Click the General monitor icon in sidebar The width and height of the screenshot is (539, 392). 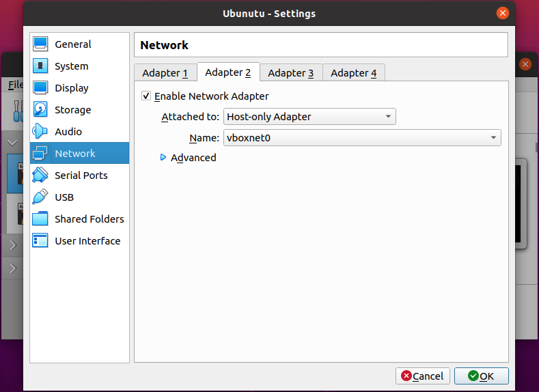40,44
